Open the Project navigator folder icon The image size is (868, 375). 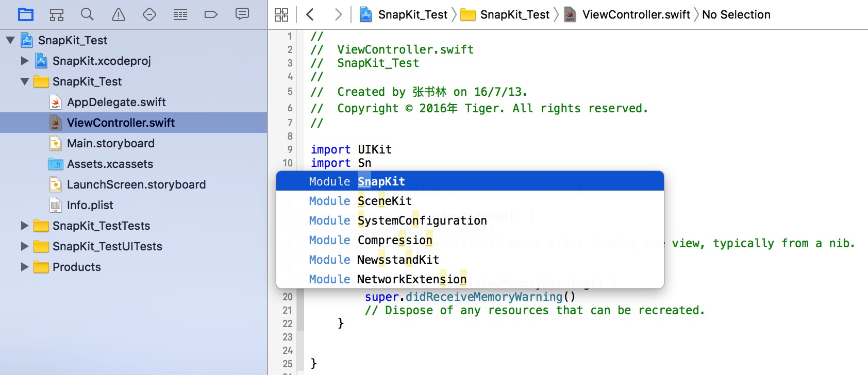pos(26,14)
